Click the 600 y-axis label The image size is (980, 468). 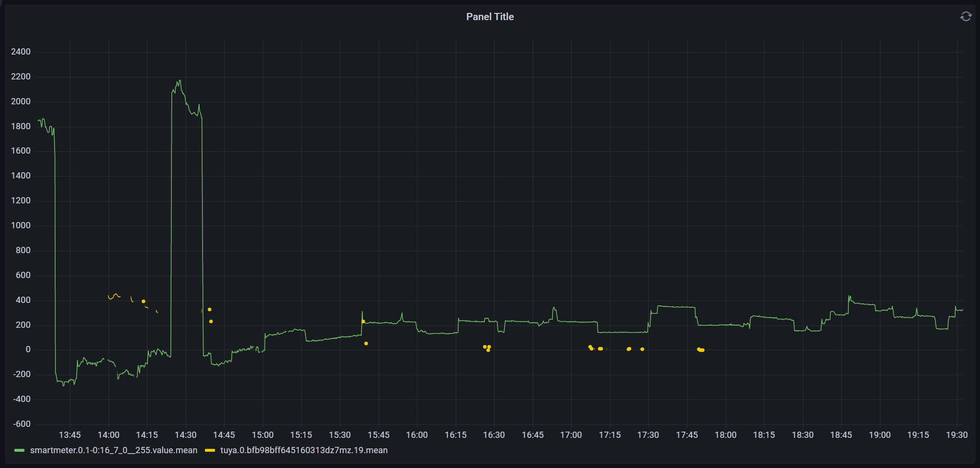23,275
